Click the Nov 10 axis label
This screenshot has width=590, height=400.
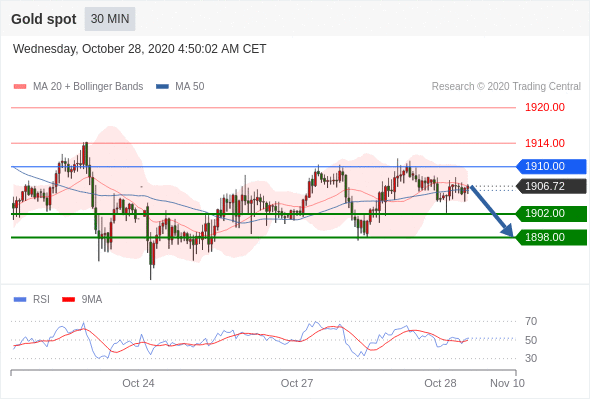pyautogui.click(x=507, y=383)
